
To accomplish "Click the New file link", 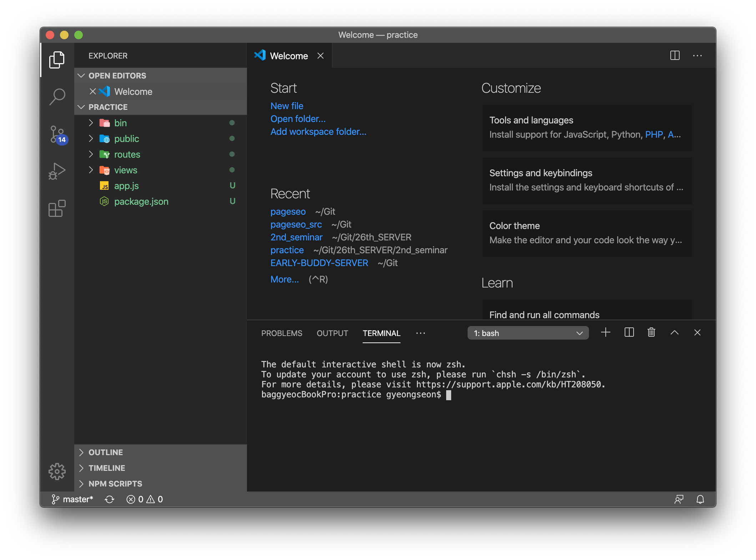I will [x=287, y=106].
